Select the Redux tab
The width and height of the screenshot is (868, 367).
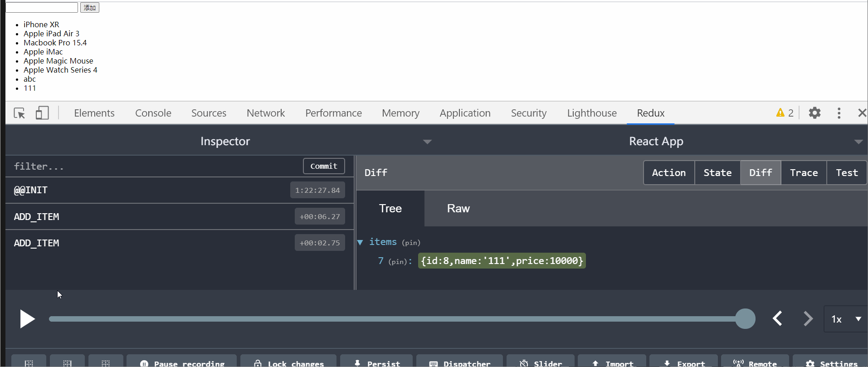[651, 113]
